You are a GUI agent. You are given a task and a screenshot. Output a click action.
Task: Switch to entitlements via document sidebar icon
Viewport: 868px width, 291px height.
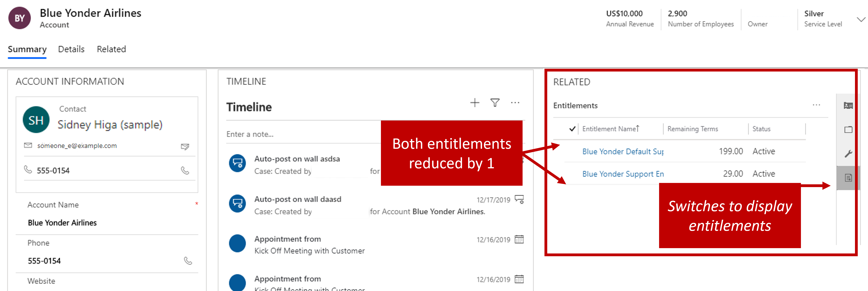(x=848, y=178)
